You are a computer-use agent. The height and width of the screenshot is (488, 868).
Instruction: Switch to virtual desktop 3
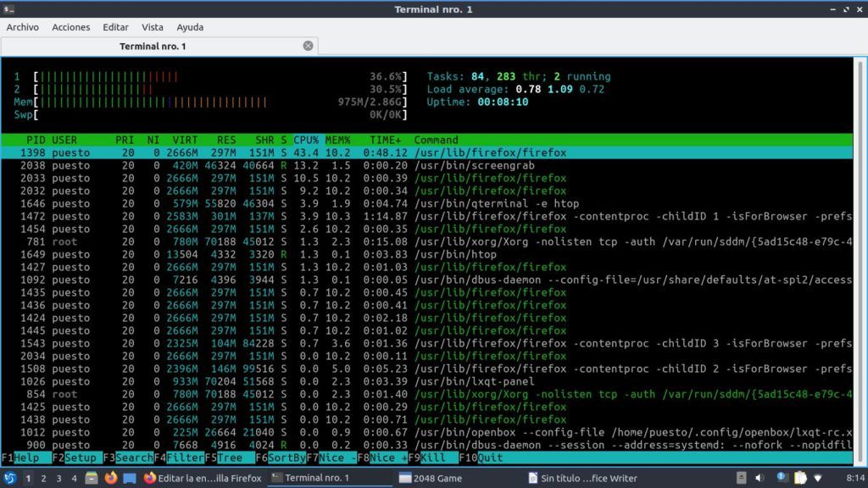click(58, 479)
